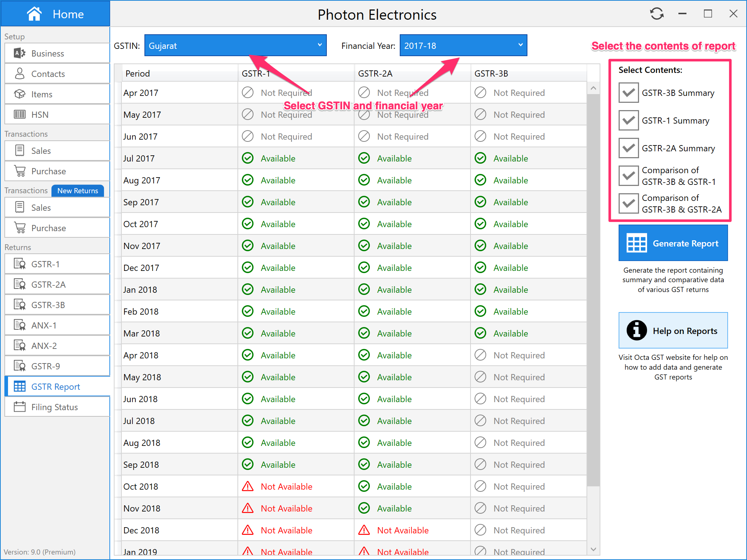Select the ANX-1 returns menu item

coord(44,325)
